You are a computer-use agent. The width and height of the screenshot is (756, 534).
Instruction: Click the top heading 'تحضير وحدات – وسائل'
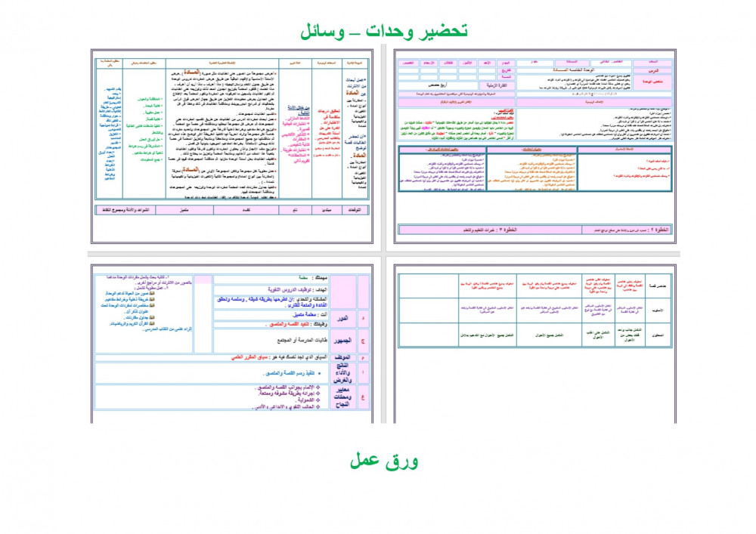(x=383, y=31)
